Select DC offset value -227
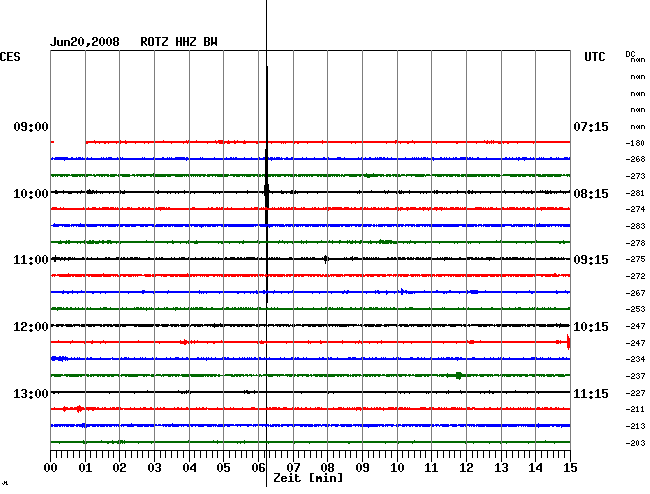Image resolution: width=650 pixels, height=494 pixels. click(635, 393)
